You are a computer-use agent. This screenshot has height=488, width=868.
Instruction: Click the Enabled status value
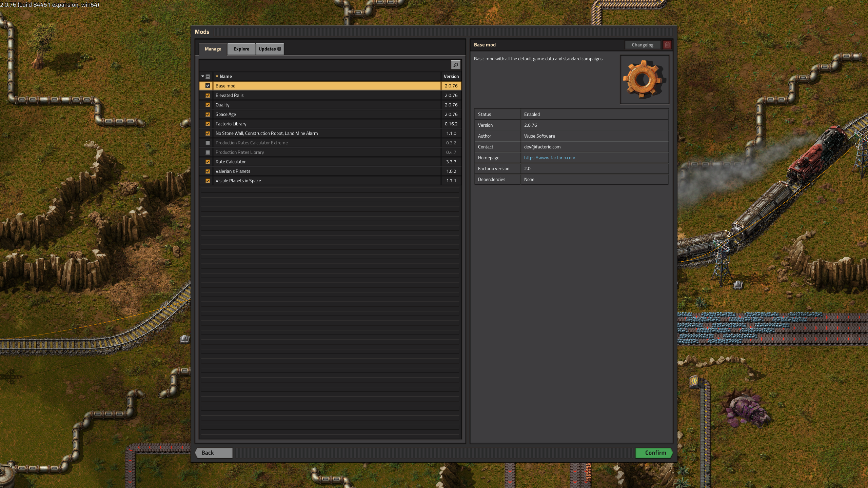coord(532,114)
